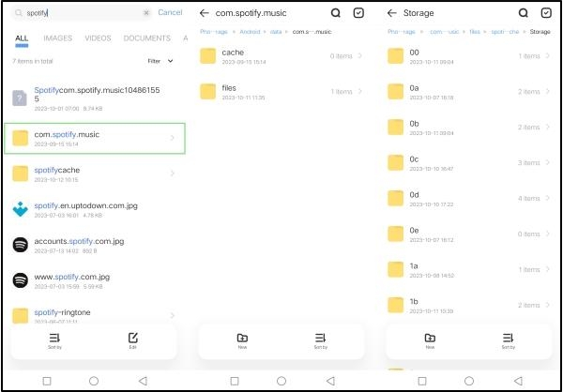Image resolution: width=563 pixels, height=392 pixels.
Task: Open www.spotify.com.jpg Spotify logo thumbnail
Action: pyautogui.click(x=20, y=280)
